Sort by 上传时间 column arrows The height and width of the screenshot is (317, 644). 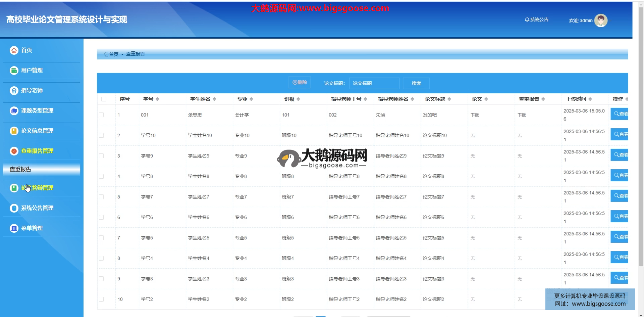590,99
